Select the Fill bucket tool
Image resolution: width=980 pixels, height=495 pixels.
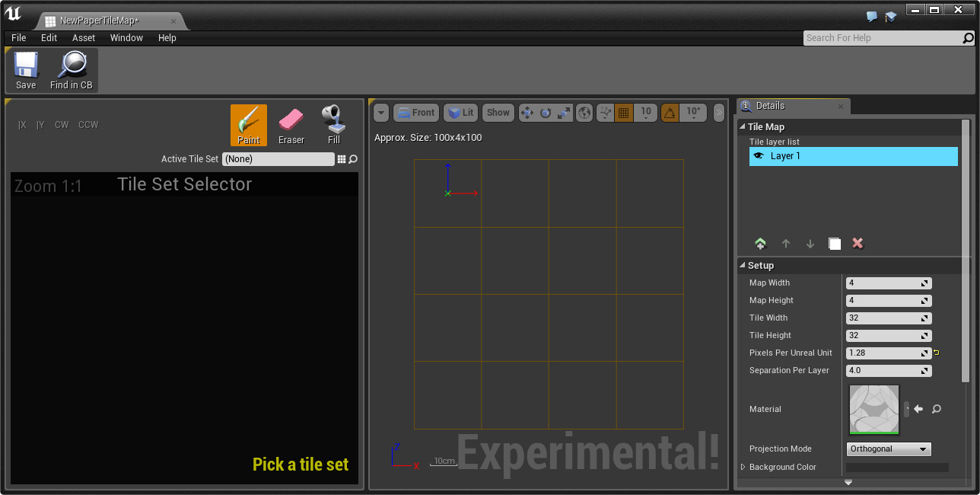(333, 125)
